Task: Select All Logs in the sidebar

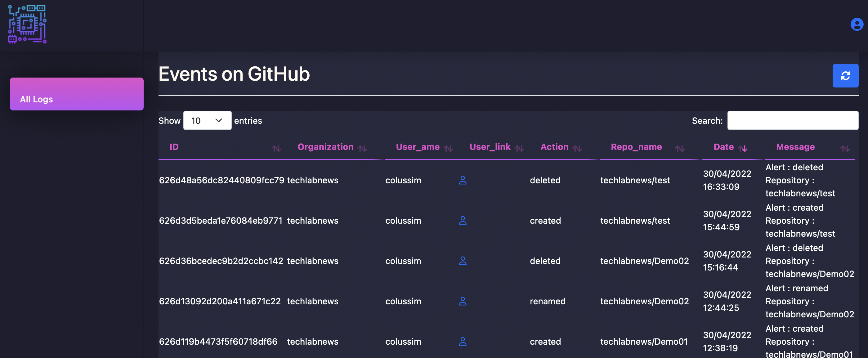Action: tap(77, 94)
